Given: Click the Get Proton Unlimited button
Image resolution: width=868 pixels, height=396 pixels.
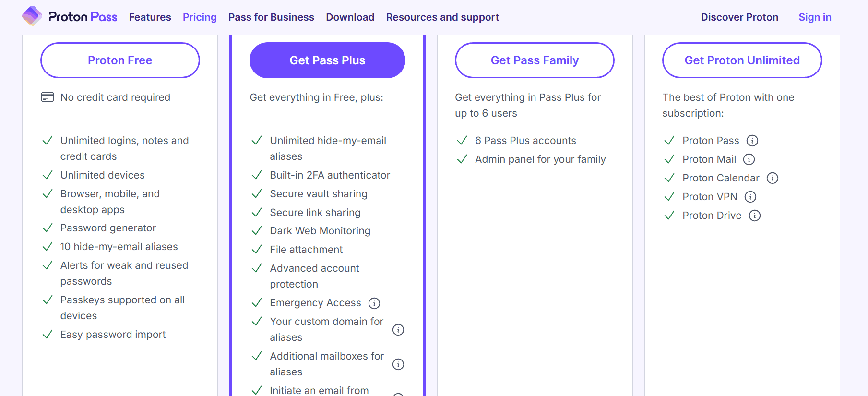Looking at the screenshot, I should coord(742,60).
